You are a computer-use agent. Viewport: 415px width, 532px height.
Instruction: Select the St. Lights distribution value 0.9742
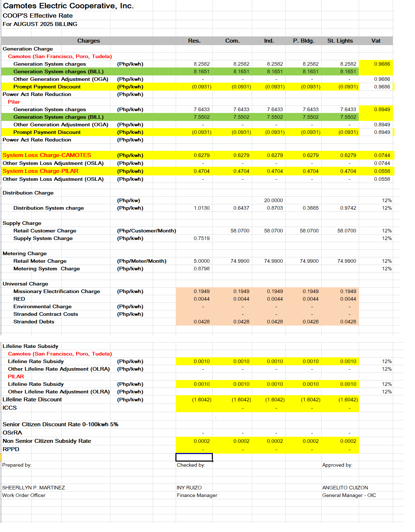tap(348, 208)
